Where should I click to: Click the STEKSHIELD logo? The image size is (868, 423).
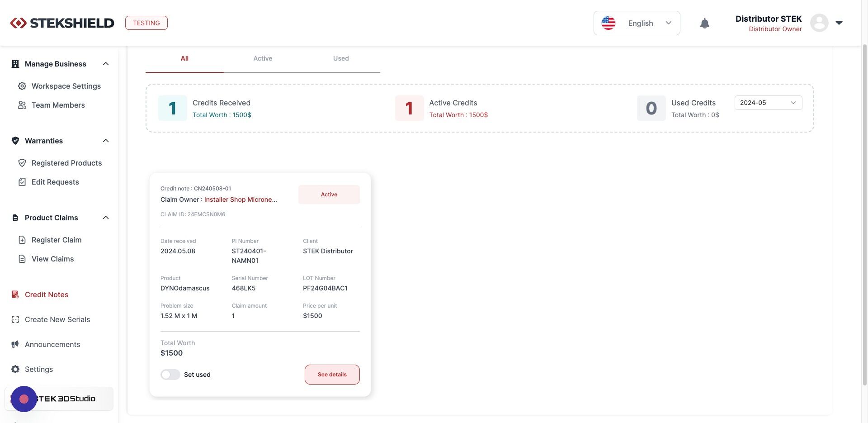62,23
